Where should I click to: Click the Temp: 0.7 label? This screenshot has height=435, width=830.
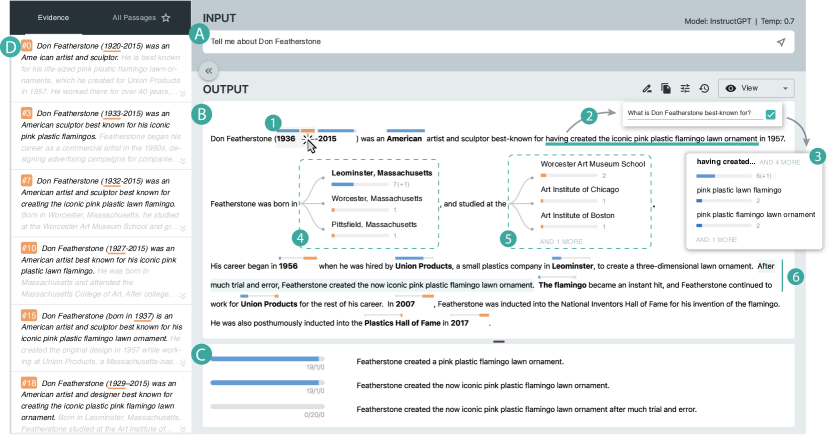pyautogui.click(x=778, y=21)
